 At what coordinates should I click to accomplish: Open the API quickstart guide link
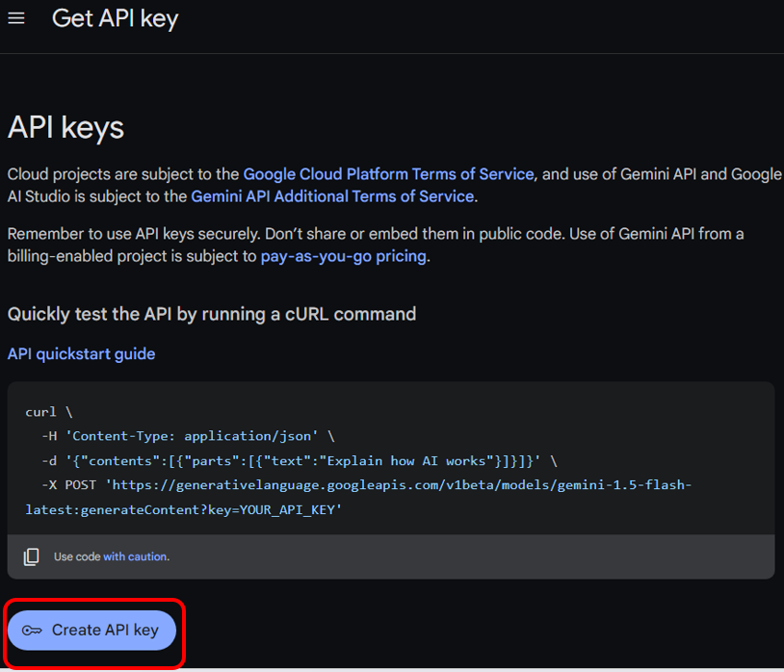81,353
